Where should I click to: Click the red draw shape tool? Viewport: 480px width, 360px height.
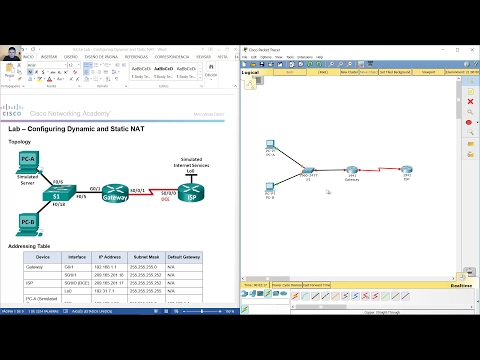(x=469, y=122)
